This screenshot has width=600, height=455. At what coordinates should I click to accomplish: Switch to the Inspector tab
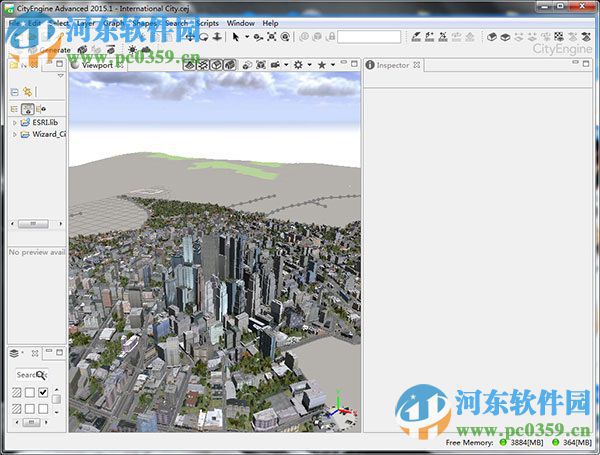[x=393, y=65]
